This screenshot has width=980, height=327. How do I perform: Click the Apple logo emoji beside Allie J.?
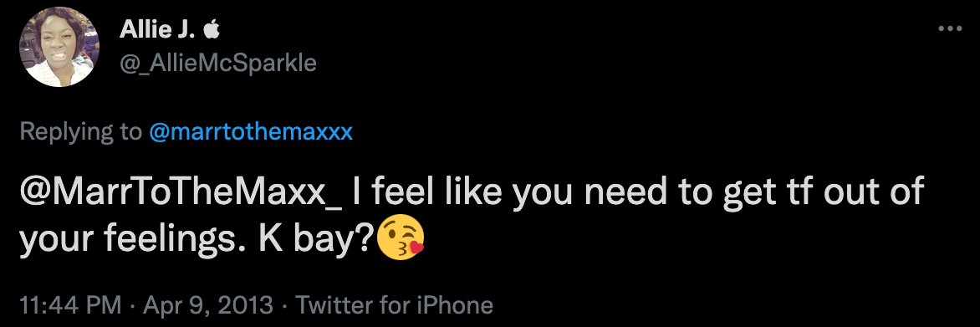(212, 28)
